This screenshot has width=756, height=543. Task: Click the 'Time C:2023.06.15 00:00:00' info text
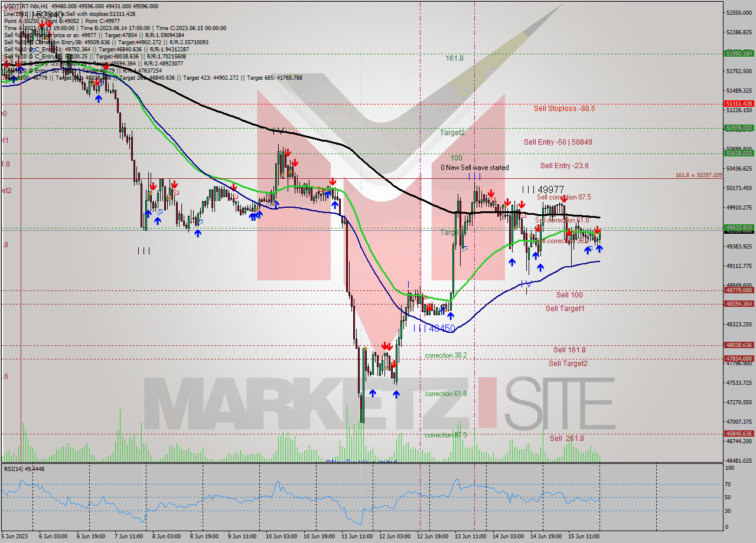pyautogui.click(x=191, y=28)
